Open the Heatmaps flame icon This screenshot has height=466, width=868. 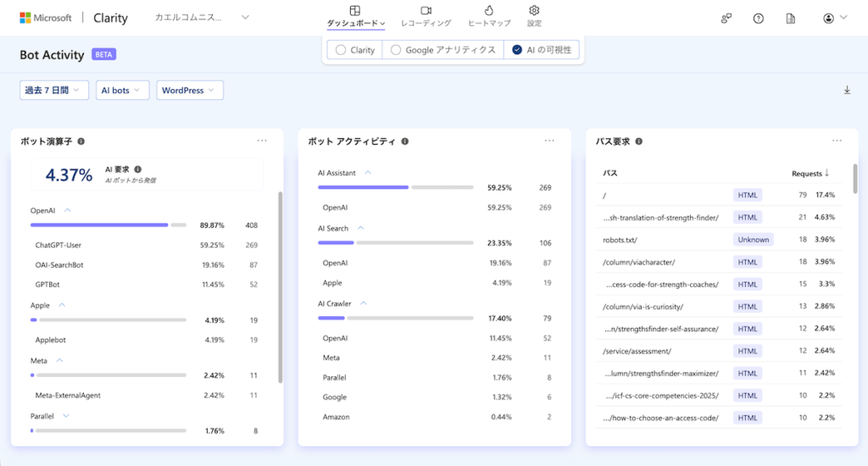coord(489,10)
